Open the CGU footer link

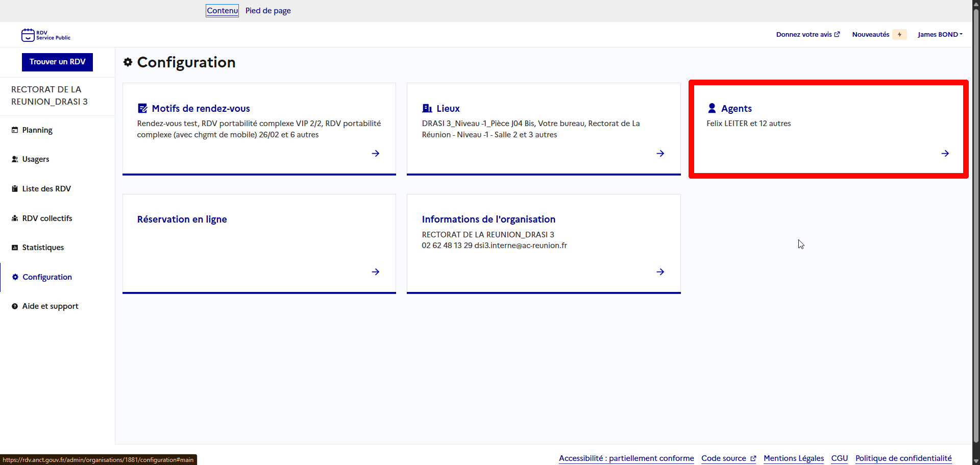pos(839,458)
